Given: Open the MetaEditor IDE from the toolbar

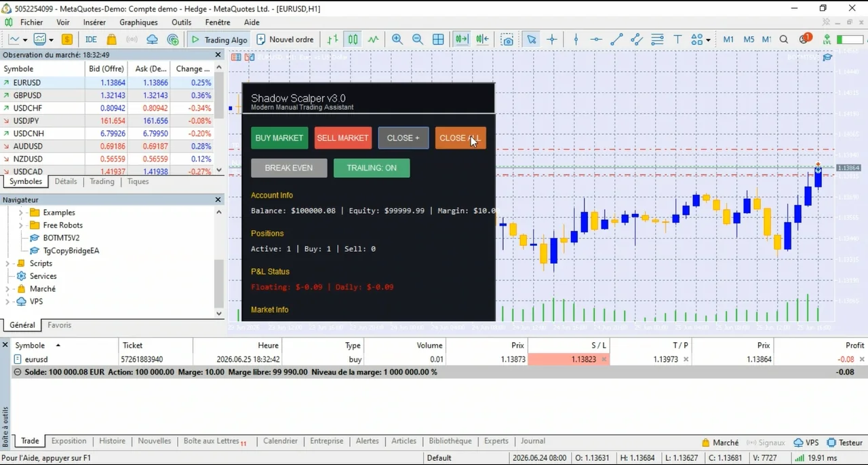Looking at the screenshot, I should (x=91, y=39).
